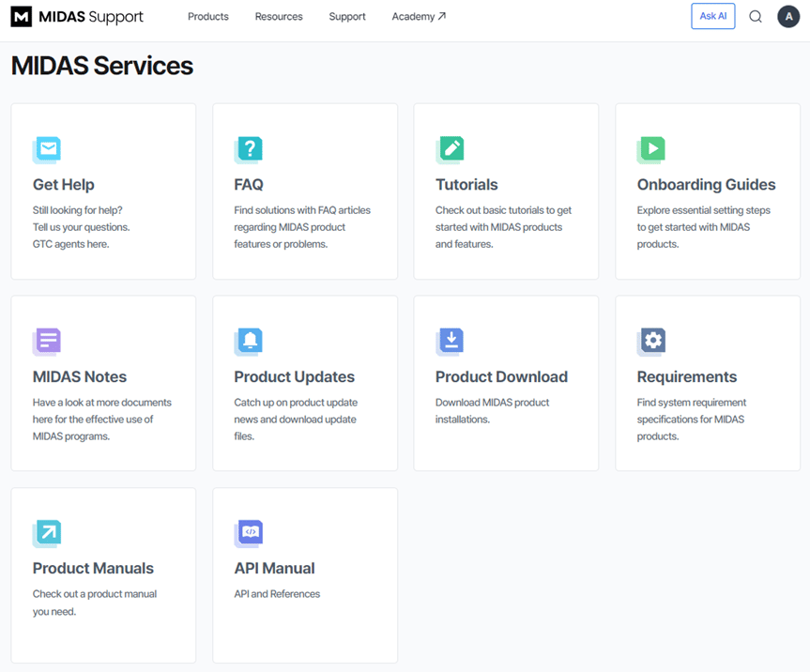The image size is (810, 672).
Task: Click the Product Manuals arrow icon
Action: [47, 534]
